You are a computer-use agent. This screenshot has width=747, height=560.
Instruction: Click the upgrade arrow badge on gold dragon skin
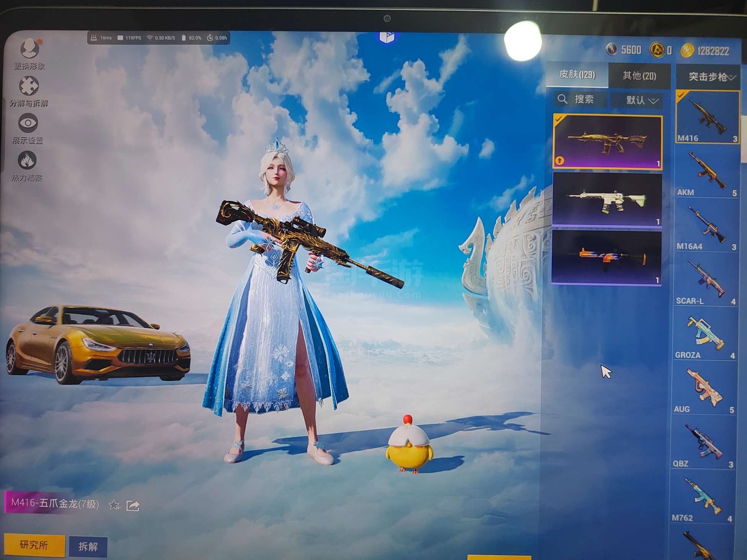click(560, 161)
